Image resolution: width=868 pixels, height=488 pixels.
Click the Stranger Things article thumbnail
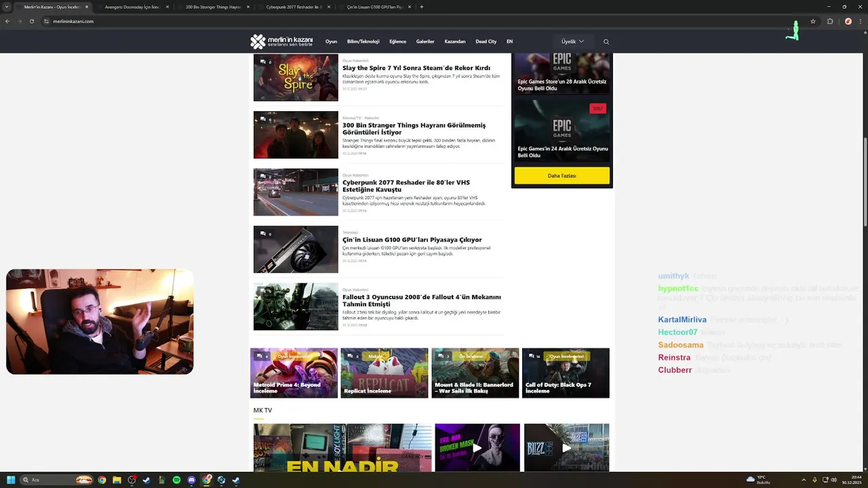tap(296, 135)
